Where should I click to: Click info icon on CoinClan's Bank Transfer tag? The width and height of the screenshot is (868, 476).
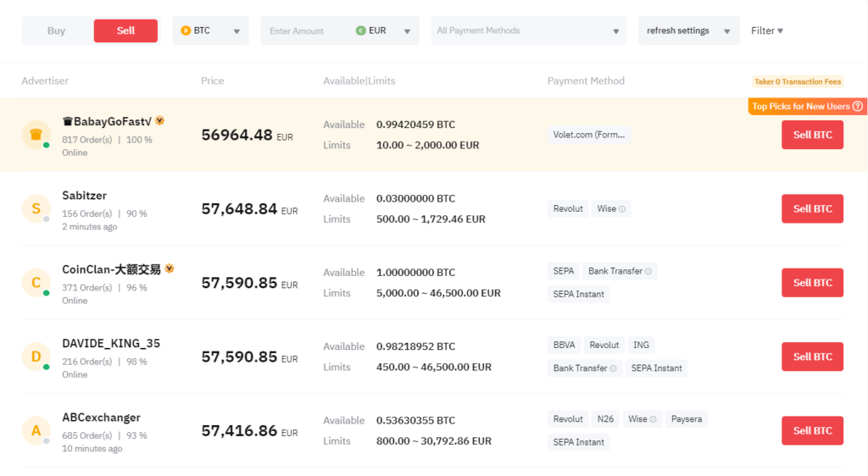point(648,271)
